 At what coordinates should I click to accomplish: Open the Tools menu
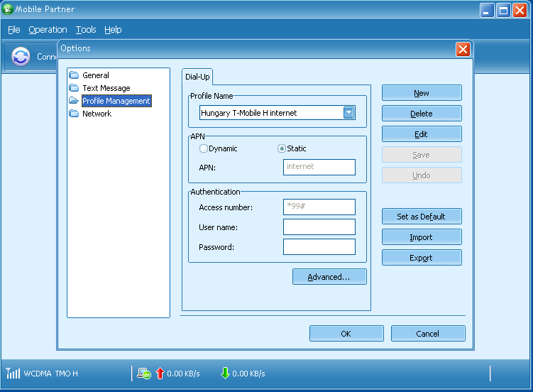coord(86,30)
